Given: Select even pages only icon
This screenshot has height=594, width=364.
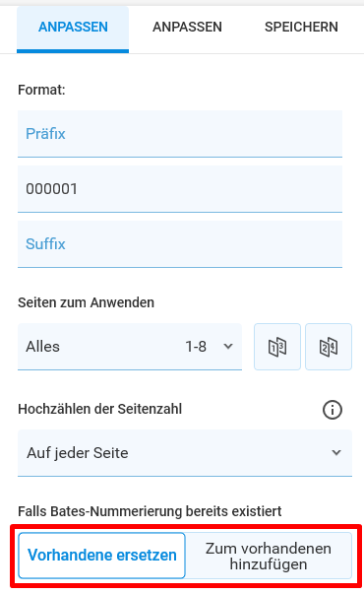Looking at the screenshot, I should point(329,347).
